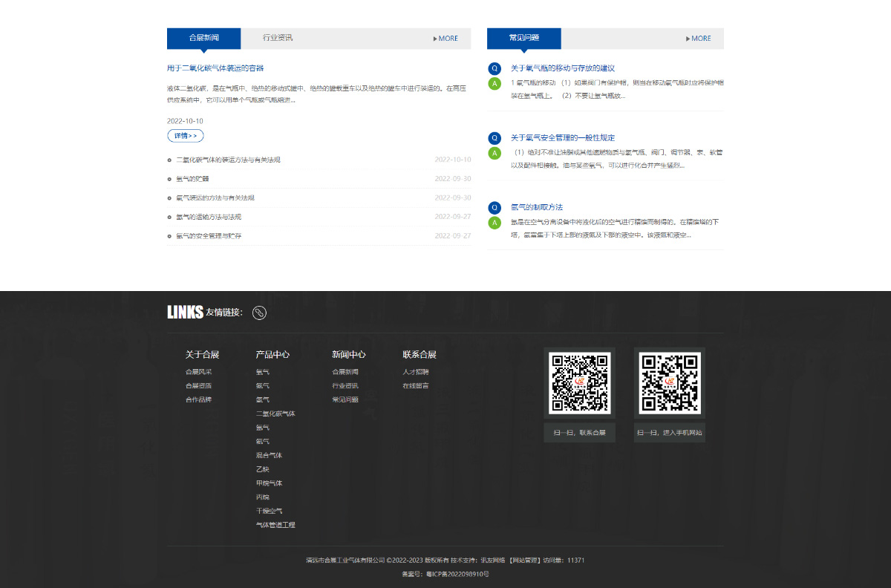This screenshot has height=588, width=891.
Task: Switch to the 行业资讯 tab
Action: pos(278,38)
